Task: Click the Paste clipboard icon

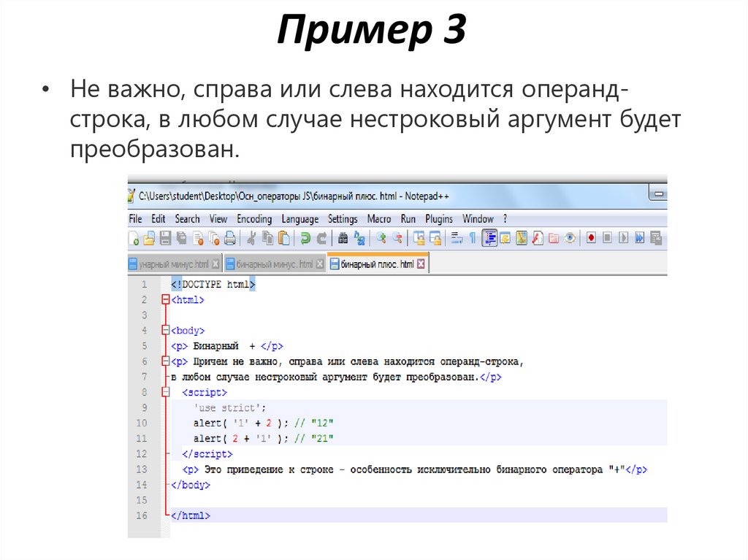Action: coord(283,238)
